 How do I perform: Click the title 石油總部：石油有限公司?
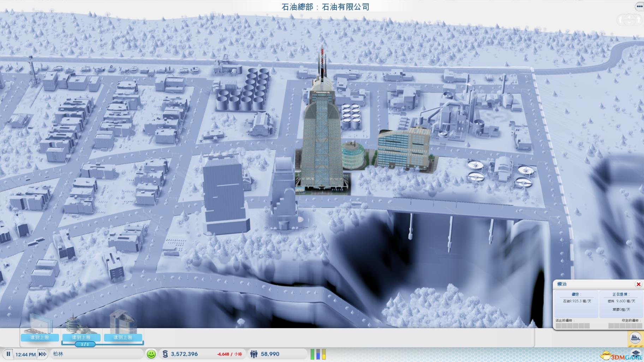326,7
